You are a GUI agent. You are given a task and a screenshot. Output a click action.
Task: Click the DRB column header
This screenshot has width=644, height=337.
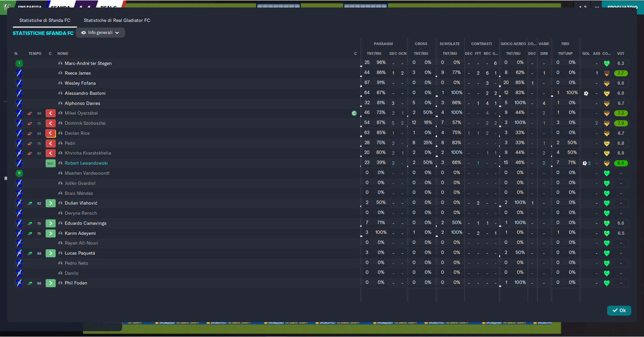544,53
